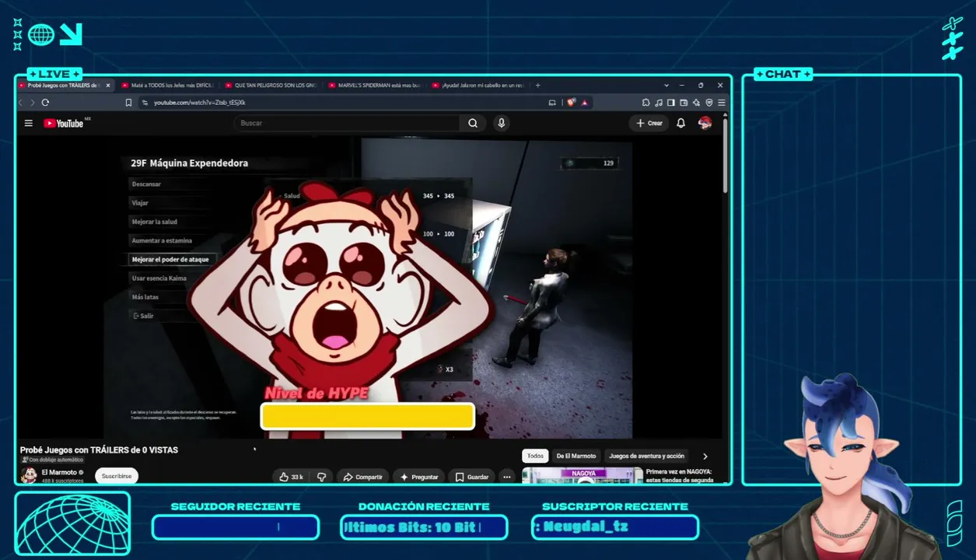Image resolution: width=976 pixels, height=560 pixels.
Task: Save video with Guardar button
Action: (472, 477)
